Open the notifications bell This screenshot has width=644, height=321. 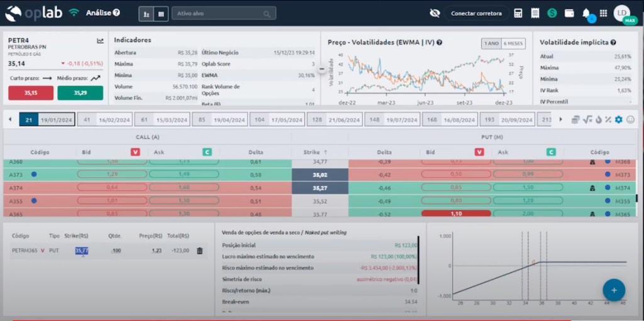tap(586, 13)
